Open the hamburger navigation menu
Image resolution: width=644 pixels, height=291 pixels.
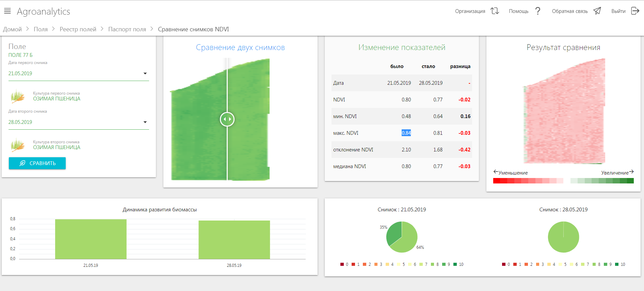[x=7, y=11]
